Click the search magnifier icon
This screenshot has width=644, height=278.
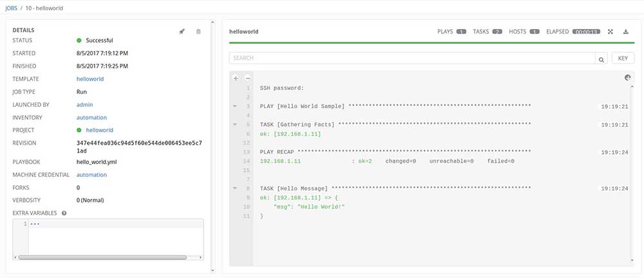click(601, 59)
